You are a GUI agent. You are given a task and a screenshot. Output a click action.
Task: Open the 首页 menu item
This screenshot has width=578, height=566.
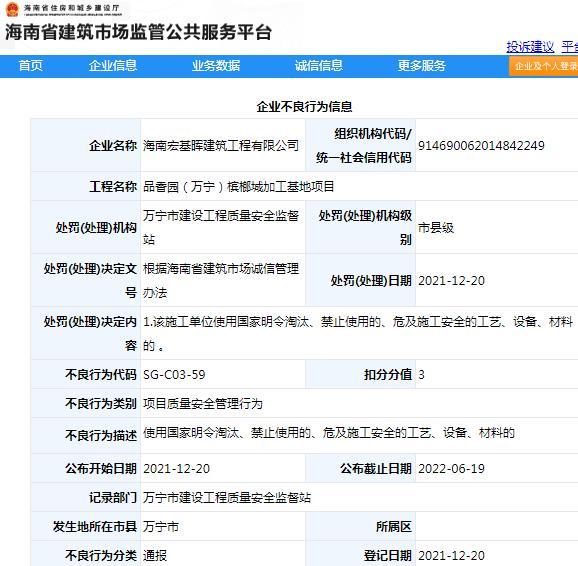tap(31, 66)
